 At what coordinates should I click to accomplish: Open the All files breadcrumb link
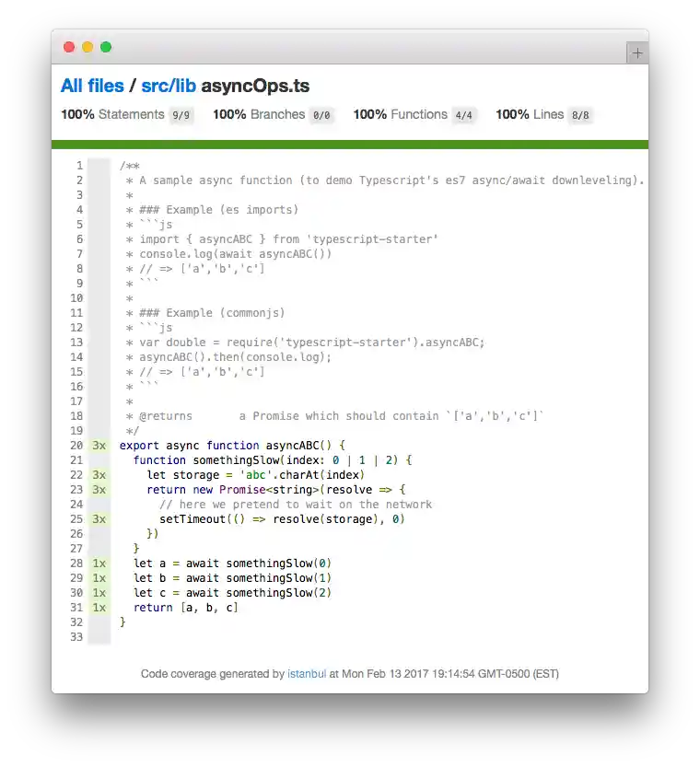92,86
